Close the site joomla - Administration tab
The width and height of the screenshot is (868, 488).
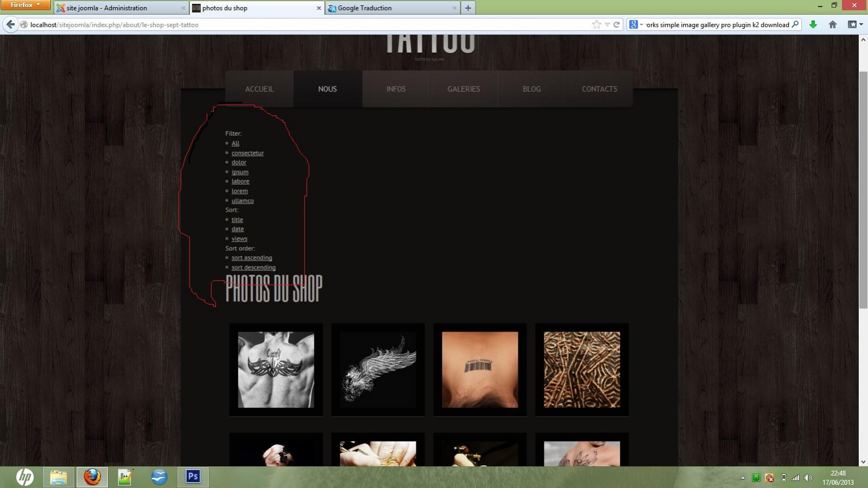183,8
